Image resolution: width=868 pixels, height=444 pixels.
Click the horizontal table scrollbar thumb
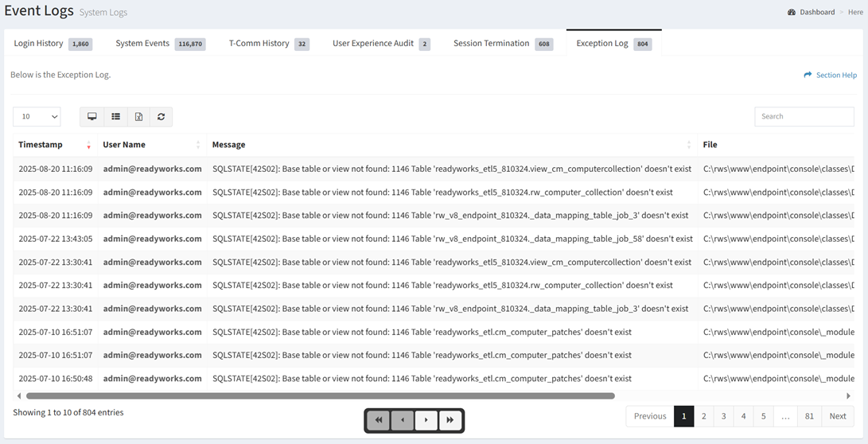tap(321, 395)
